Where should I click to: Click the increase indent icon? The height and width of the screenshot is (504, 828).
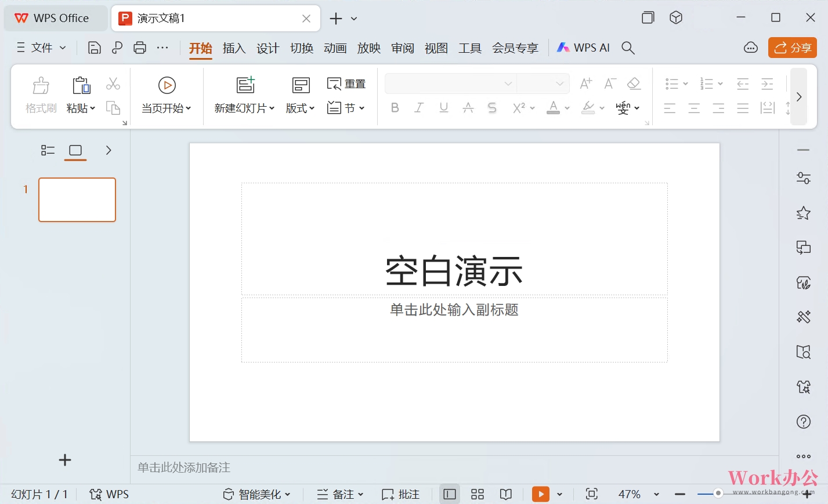coord(767,84)
